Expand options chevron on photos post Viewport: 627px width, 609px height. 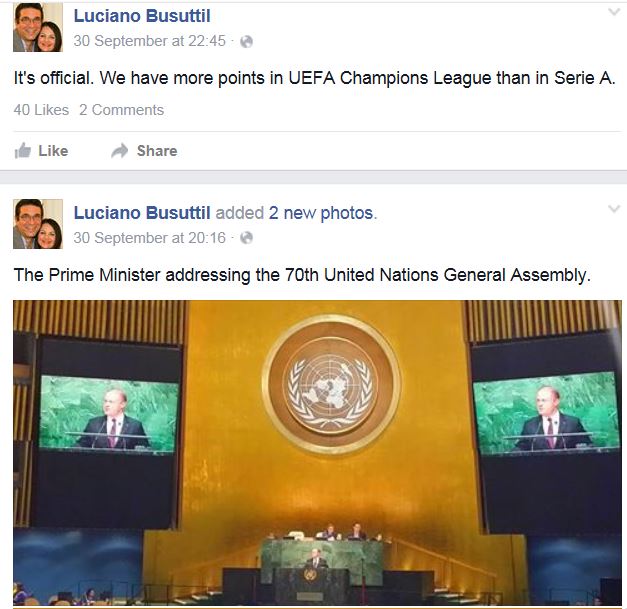click(x=614, y=209)
